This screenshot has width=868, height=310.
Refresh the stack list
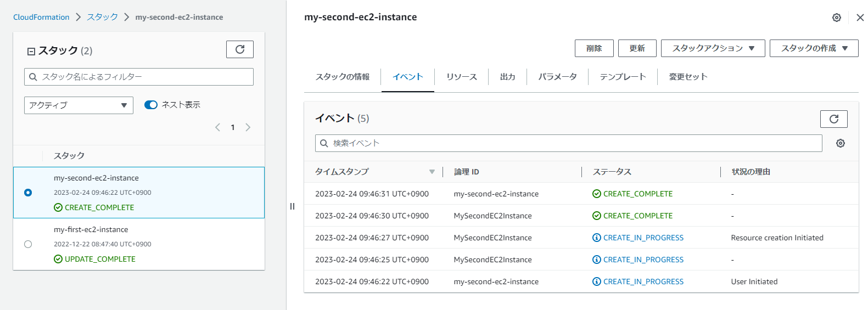point(240,49)
